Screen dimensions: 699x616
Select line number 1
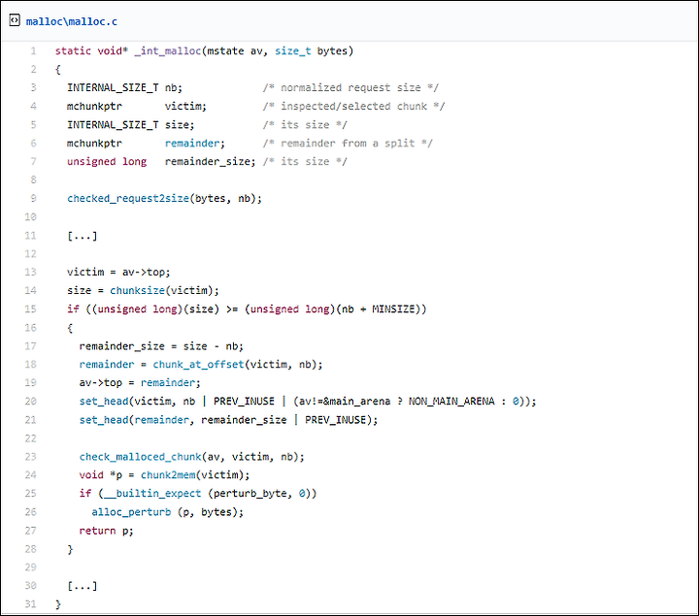click(x=33, y=50)
